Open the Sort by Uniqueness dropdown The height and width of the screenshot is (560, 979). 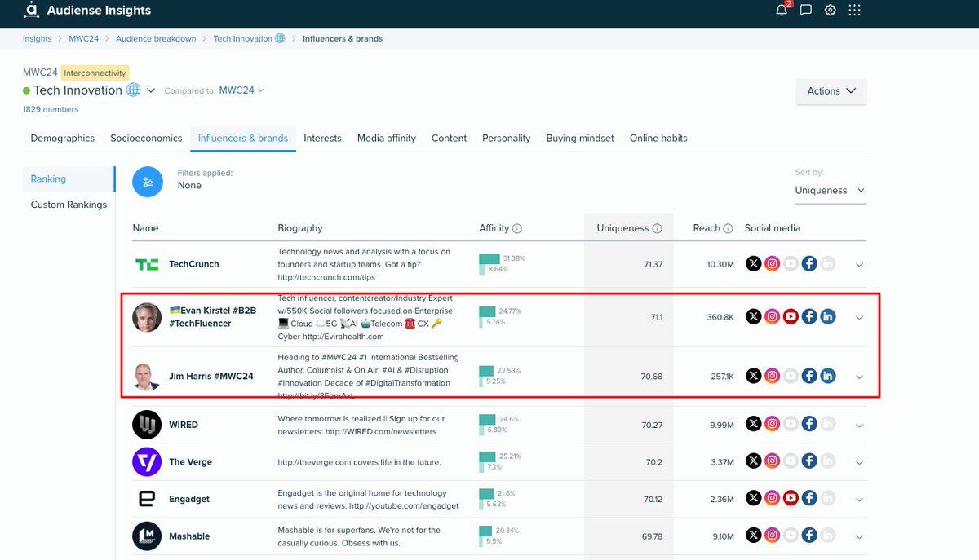click(830, 191)
